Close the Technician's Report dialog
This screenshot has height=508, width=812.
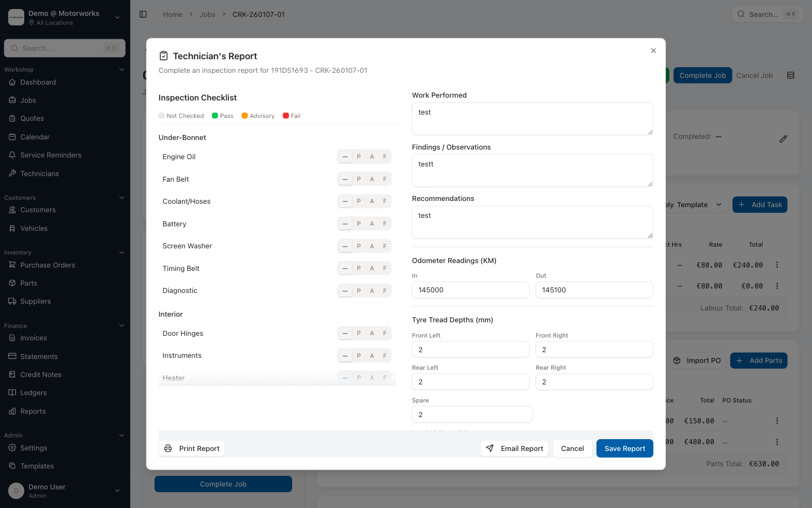click(x=654, y=51)
